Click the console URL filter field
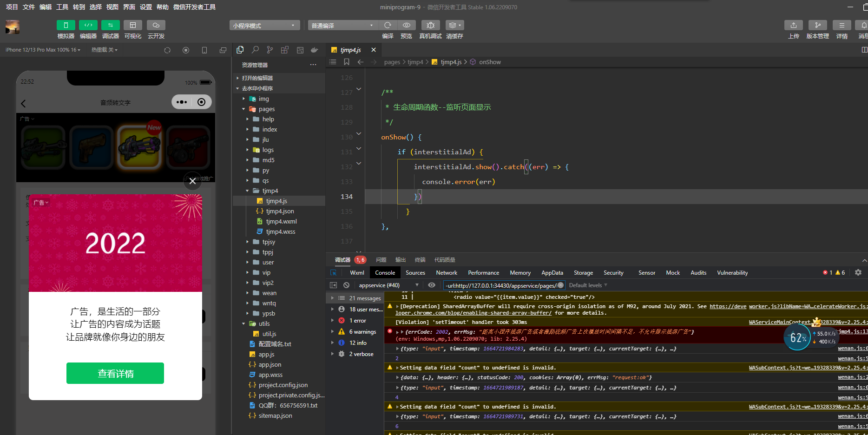Screen dimensions: 868x435 (500, 285)
